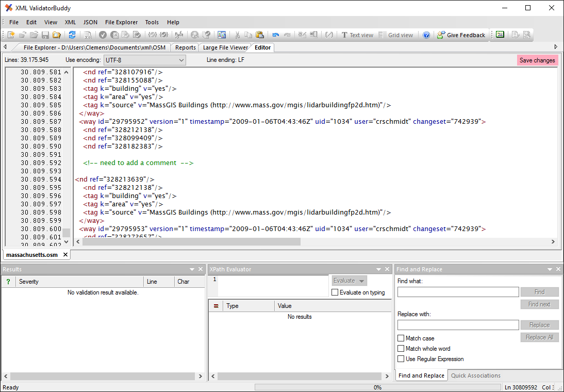Click the Replace All button
Image resolution: width=564 pixels, height=392 pixels.
click(x=540, y=337)
